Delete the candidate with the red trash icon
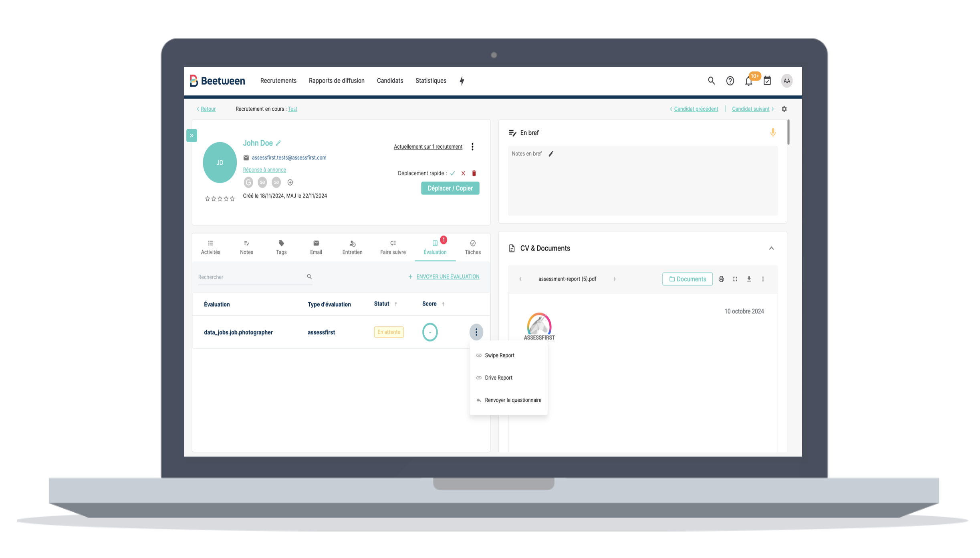The image size is (980, 558). (474, 173)
